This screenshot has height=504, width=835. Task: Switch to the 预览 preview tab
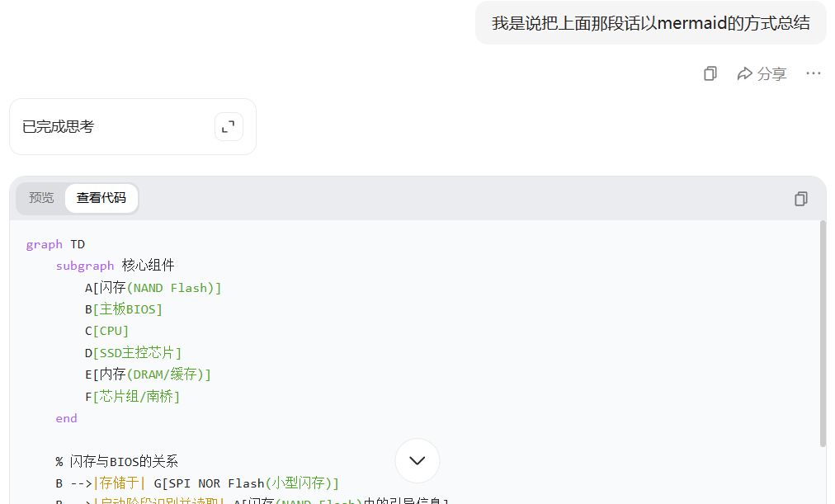pyautogui.click(x=41, y=198)
